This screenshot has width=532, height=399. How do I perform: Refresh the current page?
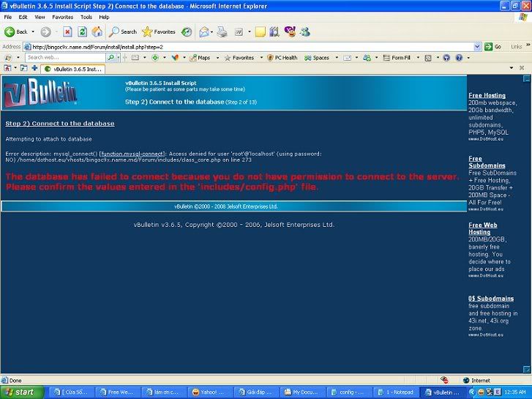[82, 32]
